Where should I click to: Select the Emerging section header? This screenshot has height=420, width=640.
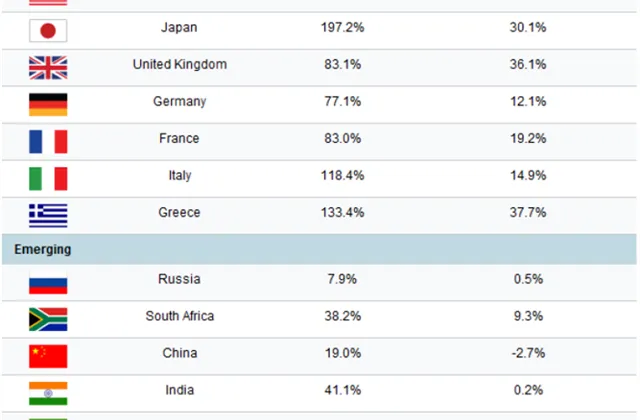tap(319, 249)
